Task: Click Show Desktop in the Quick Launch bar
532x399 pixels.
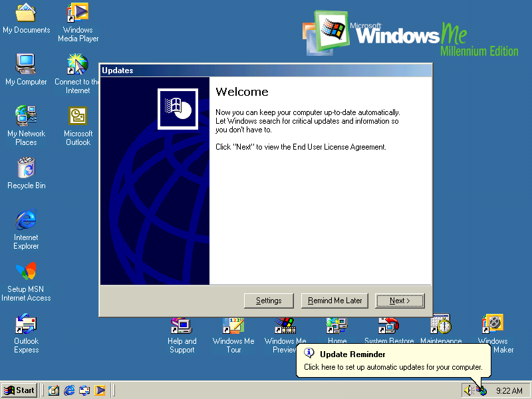Action: coord(53,390)
